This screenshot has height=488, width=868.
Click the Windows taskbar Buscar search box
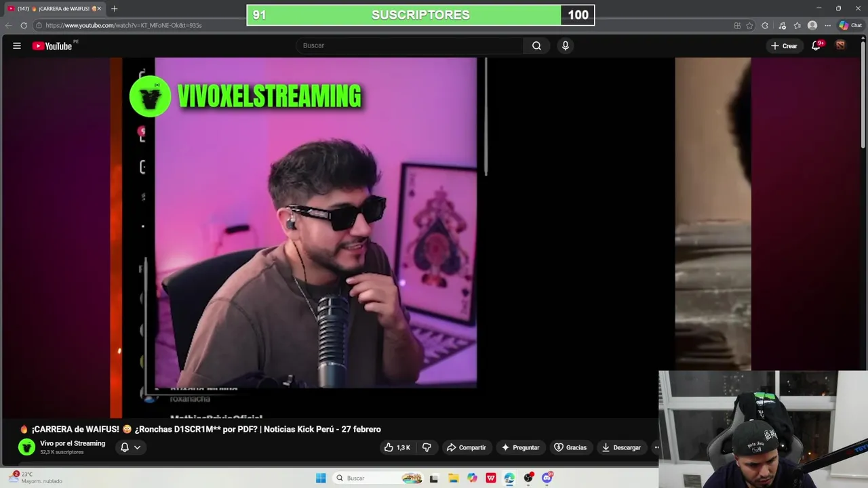[379, 478]
